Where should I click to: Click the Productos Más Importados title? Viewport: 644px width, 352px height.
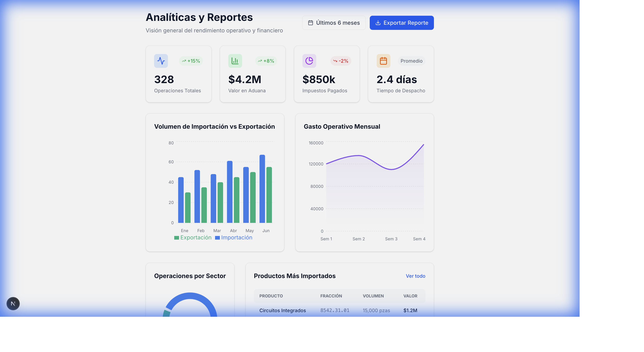(x=295, y=276)
